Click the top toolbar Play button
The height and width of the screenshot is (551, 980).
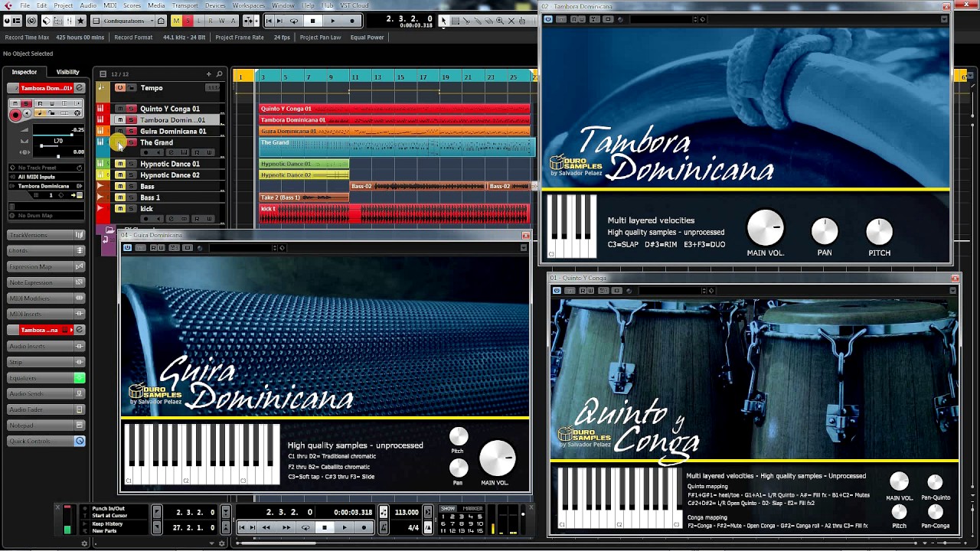pos(332,21)
